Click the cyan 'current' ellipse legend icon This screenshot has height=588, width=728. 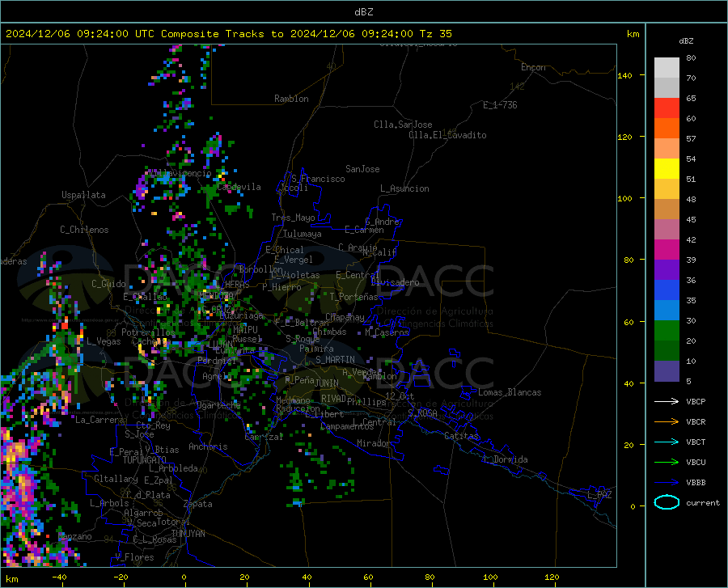pos(667,502)
